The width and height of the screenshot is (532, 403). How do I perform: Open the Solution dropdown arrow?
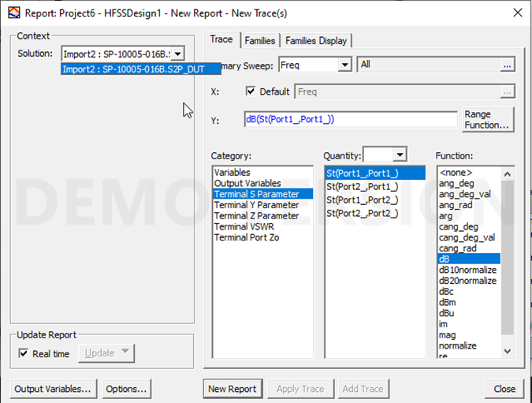click(x=178, y=54)
